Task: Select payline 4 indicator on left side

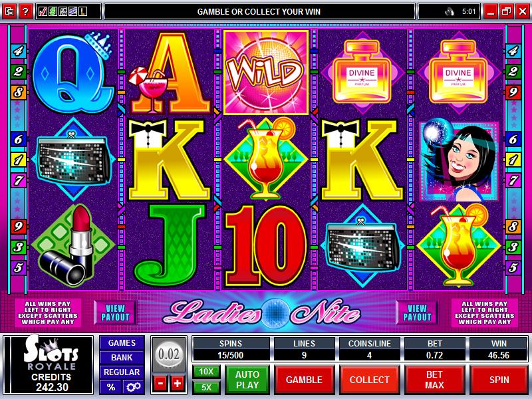Action: pos(18,51)
